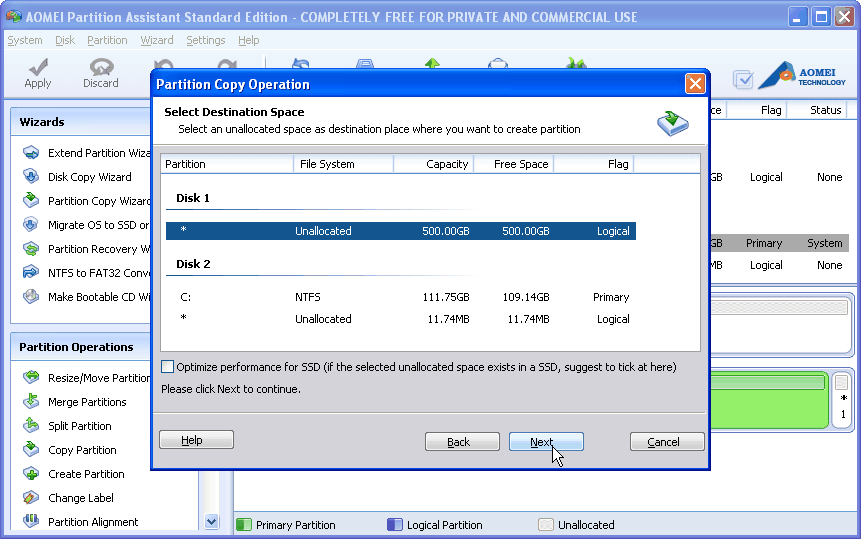861x539 pixels.
Task: Open Partition Recovery Wizard icon
Action: tap(31, 249)
